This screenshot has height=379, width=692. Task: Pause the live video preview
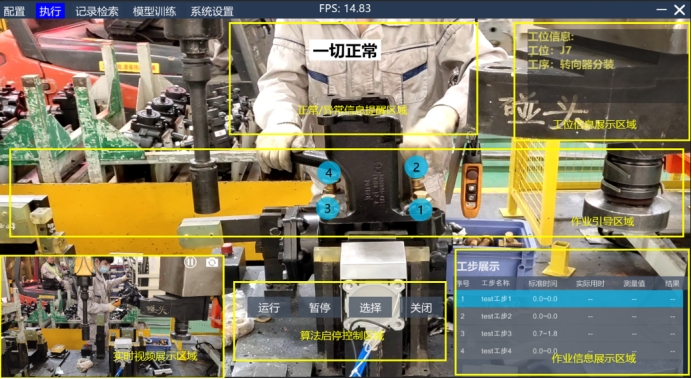[x=190, y=262]
